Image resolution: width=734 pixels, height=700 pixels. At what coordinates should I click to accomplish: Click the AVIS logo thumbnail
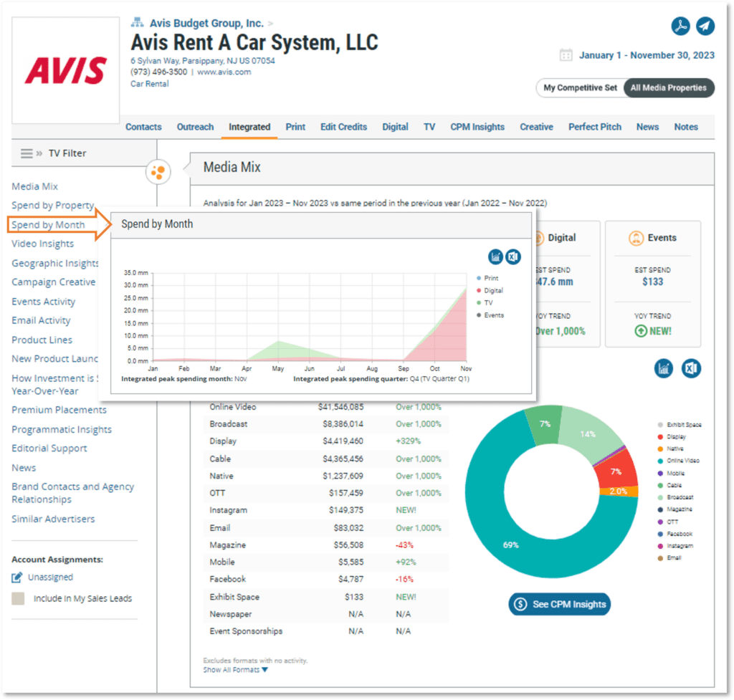[65, 71]
